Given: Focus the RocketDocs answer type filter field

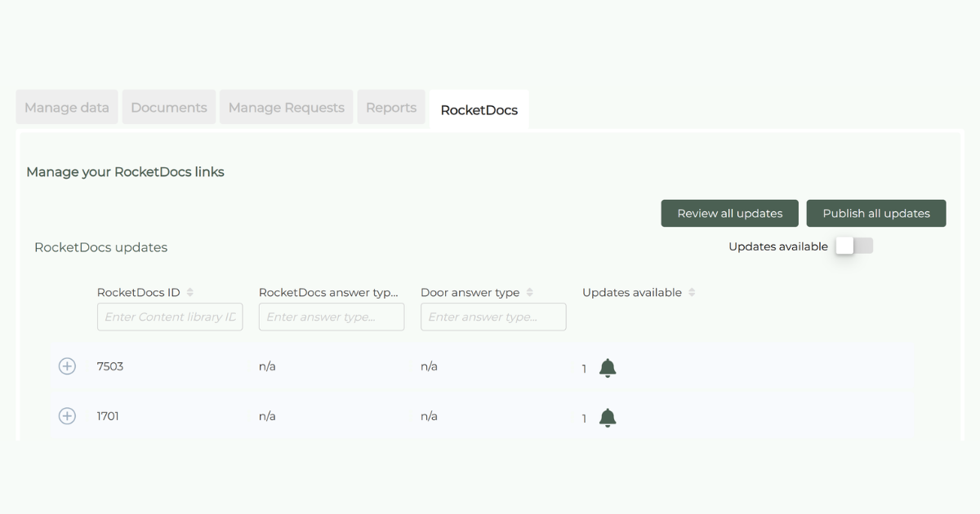Looking at the screenshot, I should point(332,317).
